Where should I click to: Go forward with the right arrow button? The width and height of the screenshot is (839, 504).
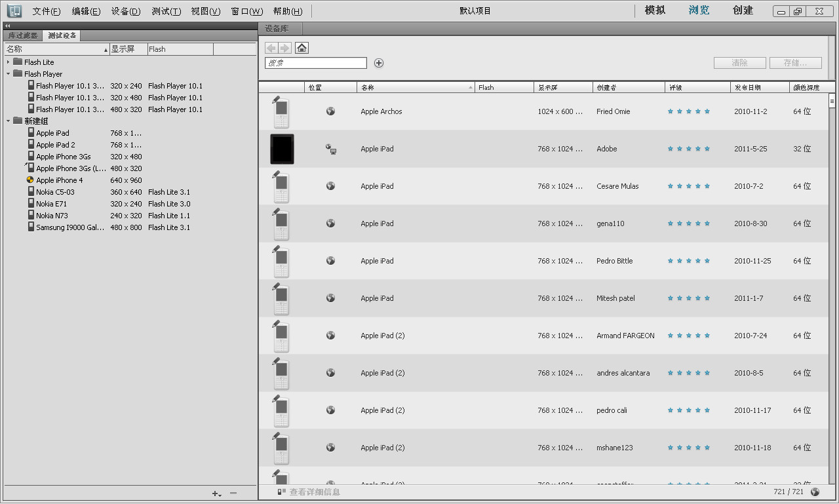(284, 48)
